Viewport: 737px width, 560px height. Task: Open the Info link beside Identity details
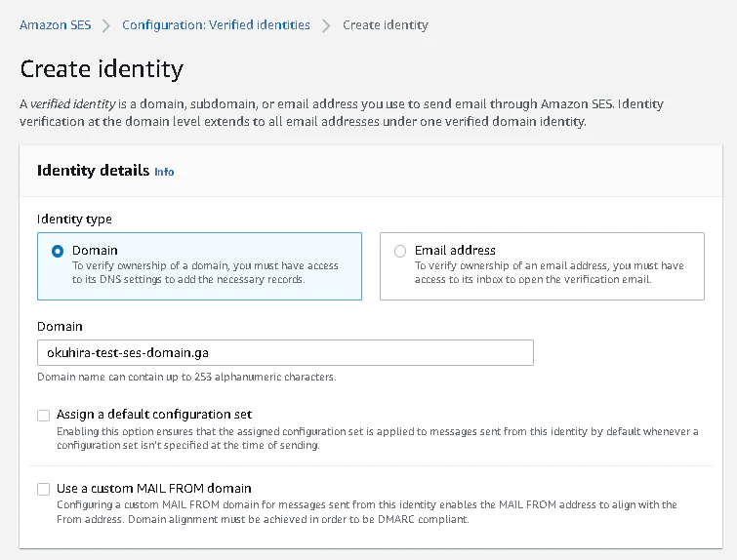(164, 172)
